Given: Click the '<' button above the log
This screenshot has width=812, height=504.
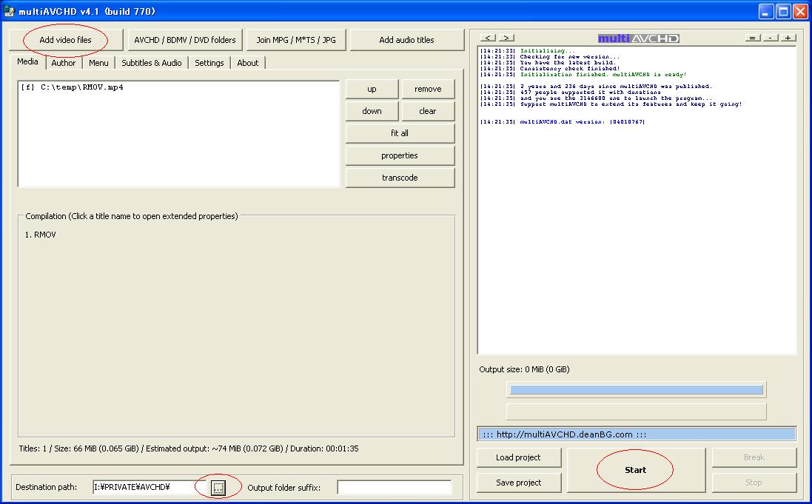Looking at the screenshot, I should click(488, 38).
